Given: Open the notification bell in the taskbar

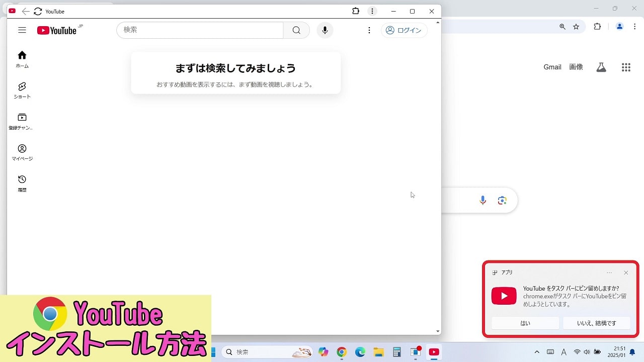Looking at the screenshot, I should 632,352.
